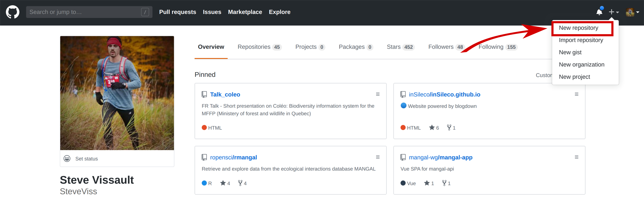Grab the reorder handle on Talk_coleo card

click(x=378, y=94)
